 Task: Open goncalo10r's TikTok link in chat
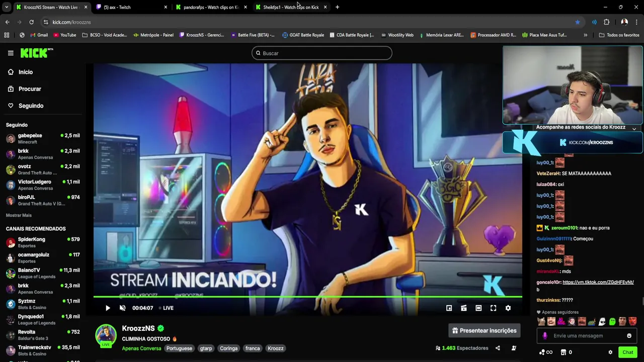[598, 283]
